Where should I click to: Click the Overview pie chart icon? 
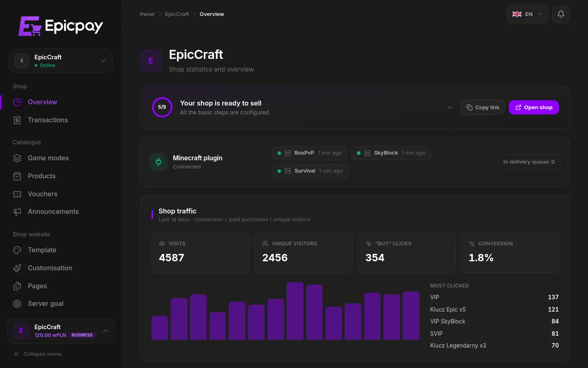[x=17, y=102]
